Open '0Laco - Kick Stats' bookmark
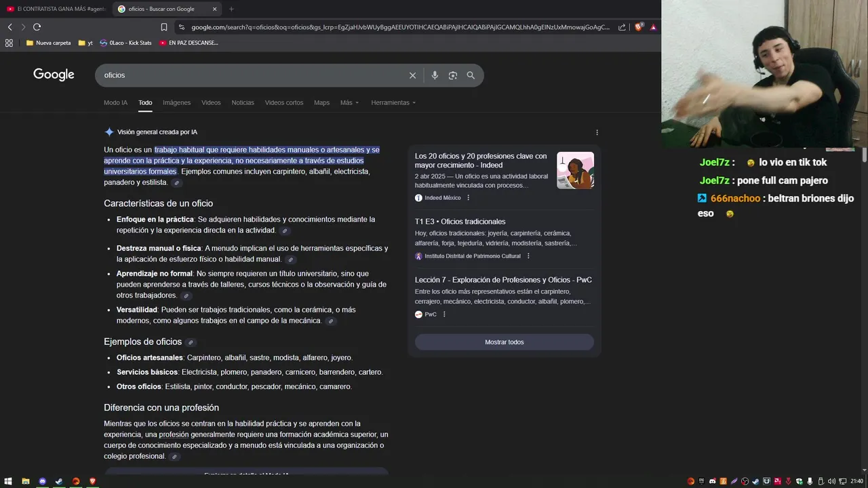The height and width of the screenshot is (488, 868). coord(125,43)
